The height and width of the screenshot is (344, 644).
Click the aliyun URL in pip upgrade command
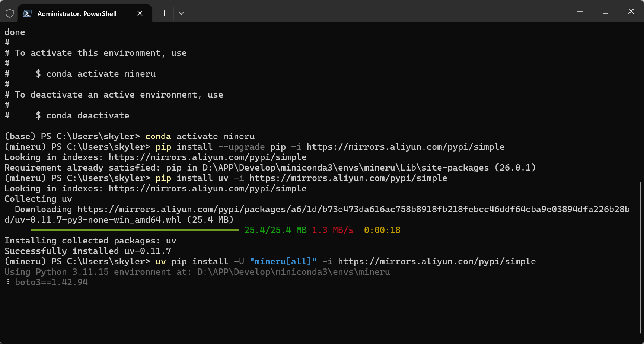405,147
